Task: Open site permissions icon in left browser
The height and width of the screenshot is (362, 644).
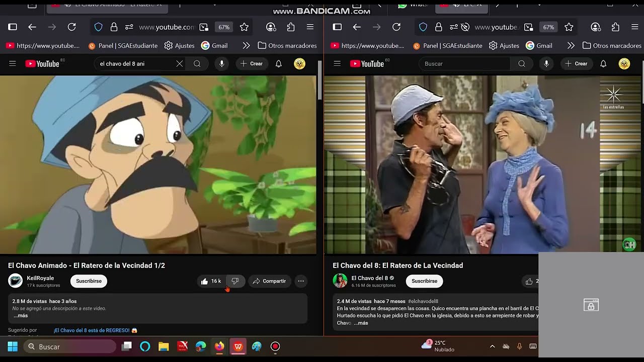Action: point(129,27)
